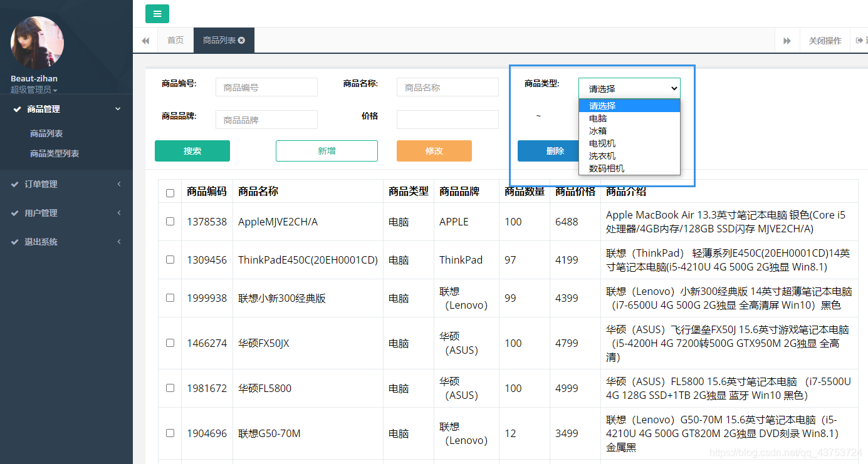Image resolution: width=868 pixels, height=464 pixels.
Task: Click the left double-arrow tab scroll icon
Action: tap(145, 41)
